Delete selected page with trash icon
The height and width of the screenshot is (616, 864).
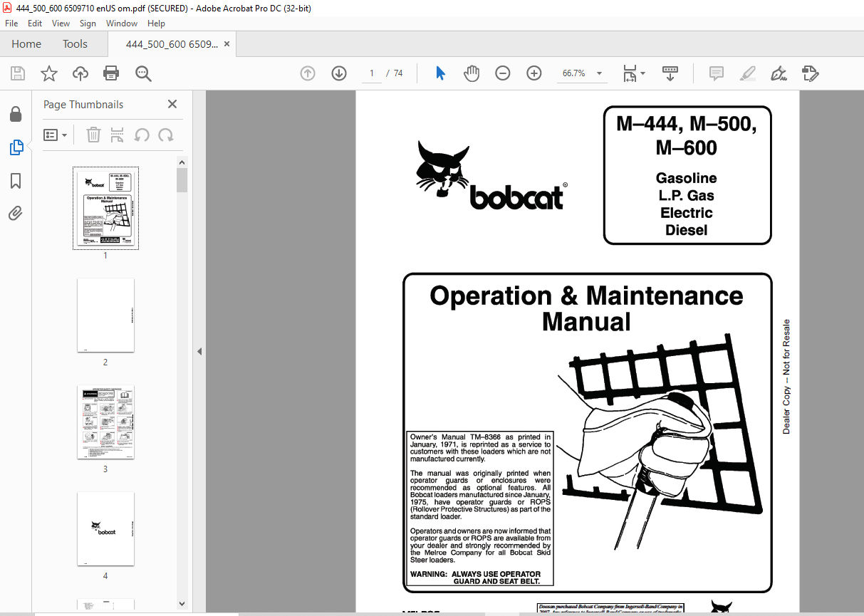93,135
